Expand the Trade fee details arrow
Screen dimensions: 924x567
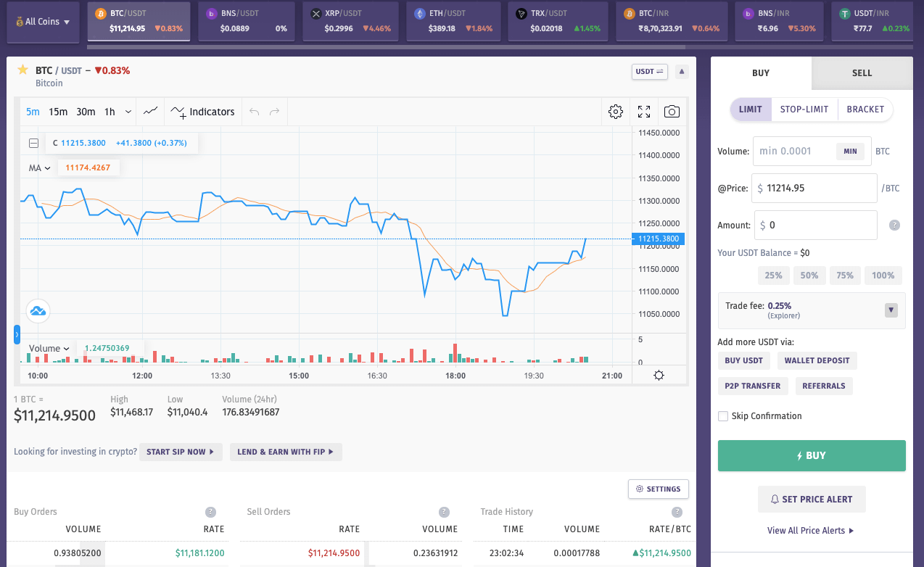tap(891, 310)
